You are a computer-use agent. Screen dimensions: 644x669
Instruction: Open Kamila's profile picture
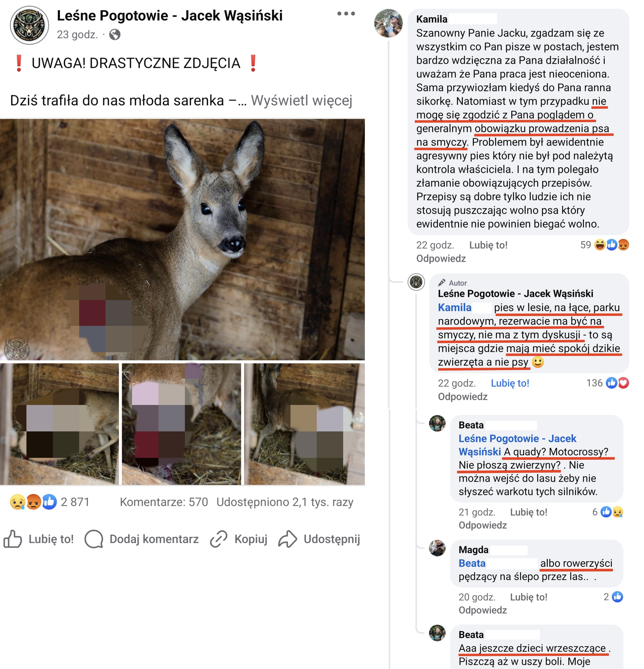coord(388,23)
